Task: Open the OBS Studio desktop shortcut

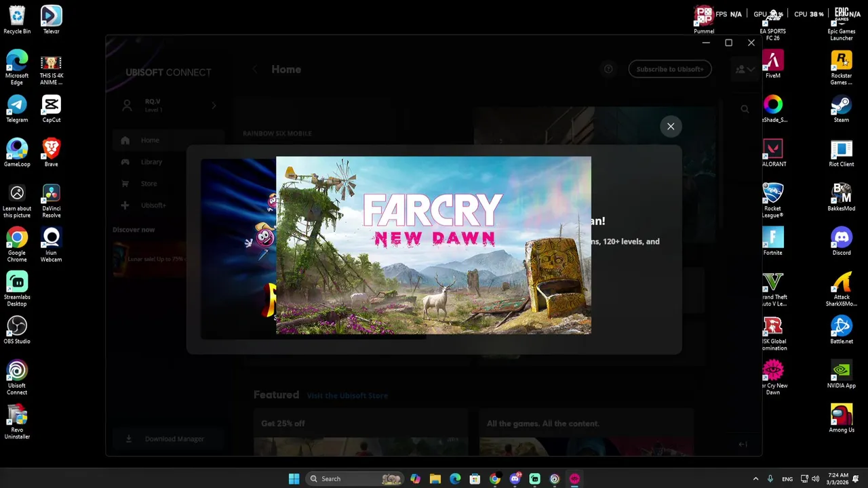Action: click(x=17, y=330)
